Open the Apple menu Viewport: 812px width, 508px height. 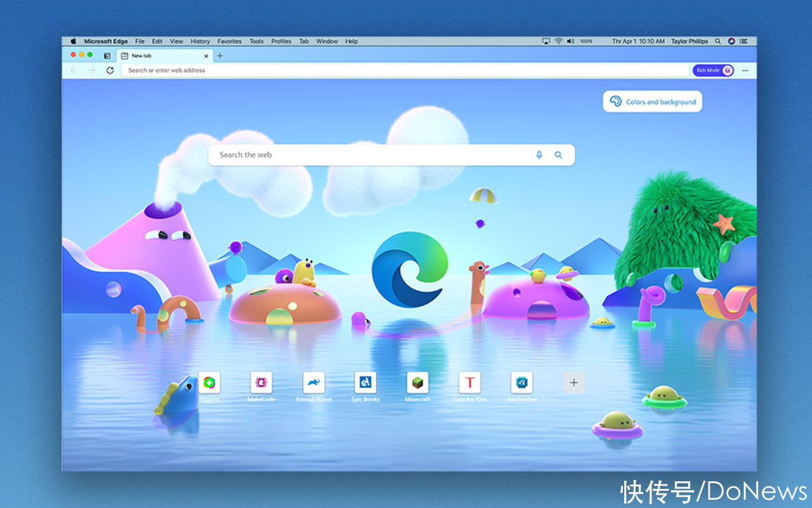tap(74, 41)
